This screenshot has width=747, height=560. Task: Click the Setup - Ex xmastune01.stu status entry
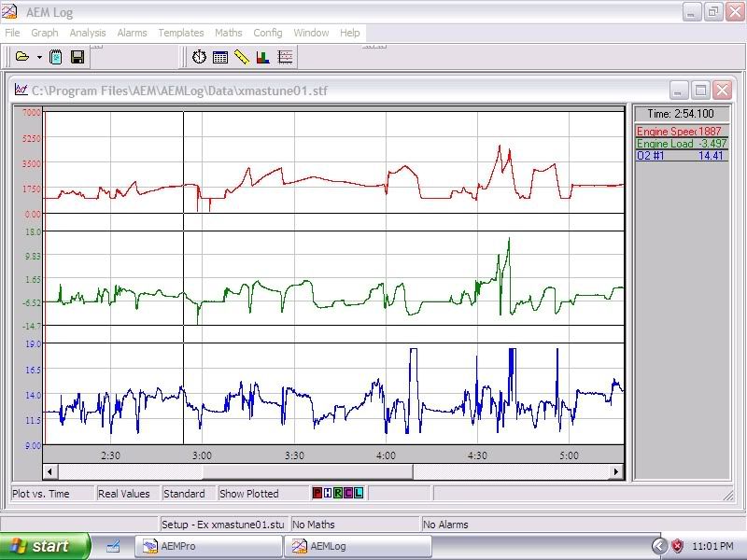(x=223, y=525)
